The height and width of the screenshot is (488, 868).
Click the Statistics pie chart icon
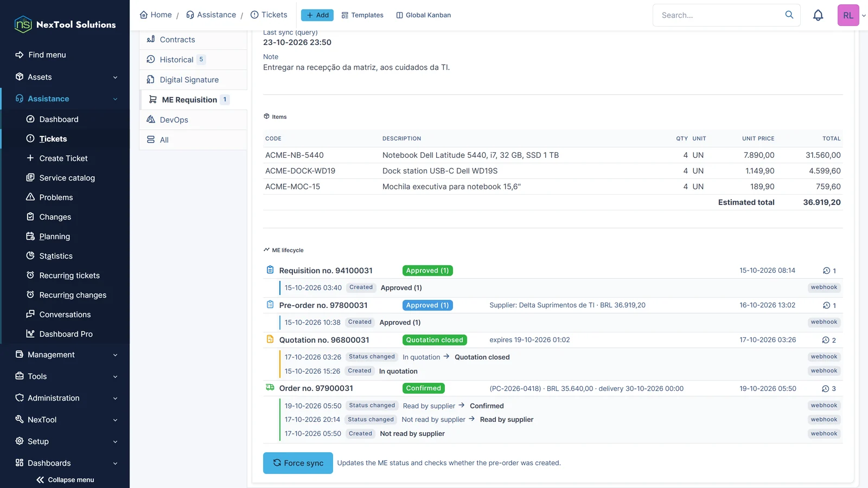30,256
